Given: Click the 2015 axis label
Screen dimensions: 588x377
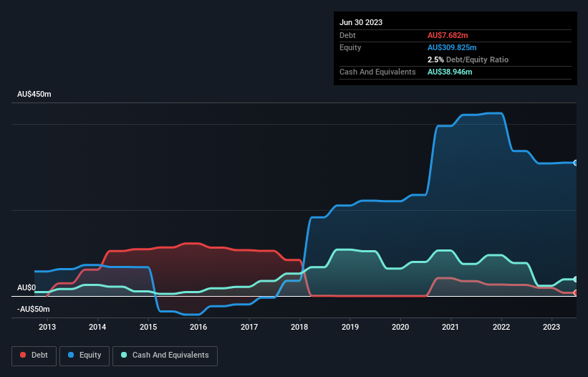Looking at the screenshot, I should (x=148, y=327).
